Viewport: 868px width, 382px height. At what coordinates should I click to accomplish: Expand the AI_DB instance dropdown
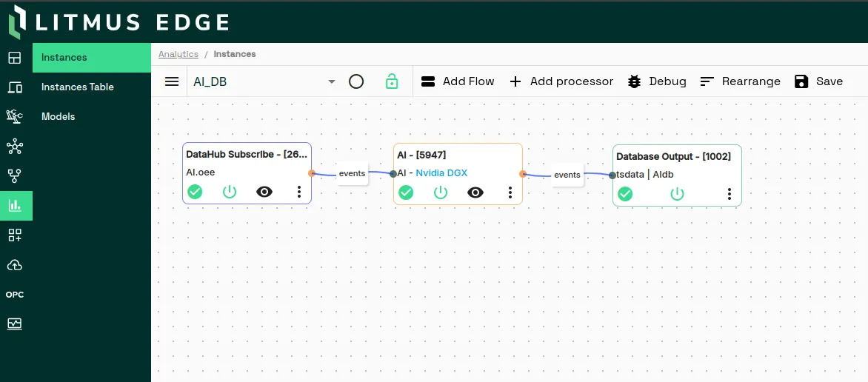tap(332, 82)
